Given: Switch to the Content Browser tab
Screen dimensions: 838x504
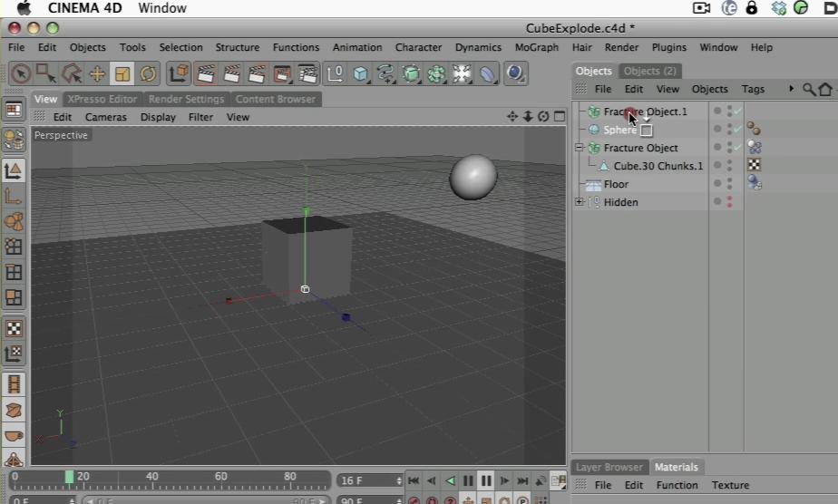Looking at the screenshot, I should point(275,99).
